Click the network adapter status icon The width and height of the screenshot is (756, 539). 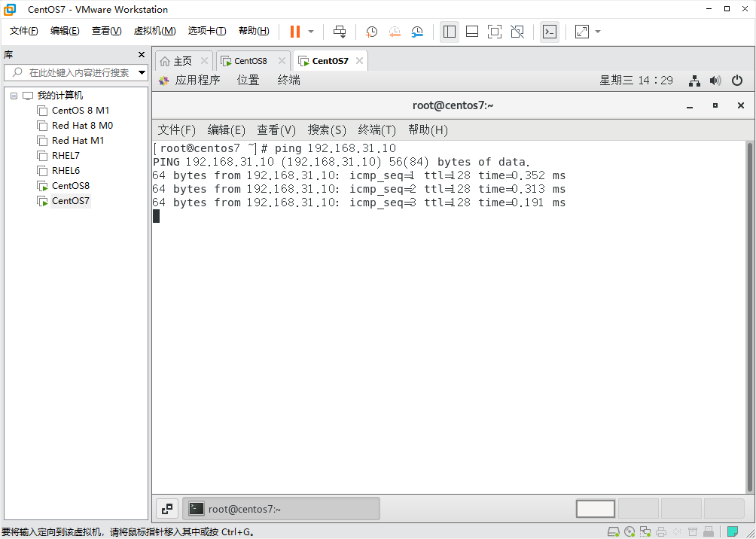click(645, 532)
